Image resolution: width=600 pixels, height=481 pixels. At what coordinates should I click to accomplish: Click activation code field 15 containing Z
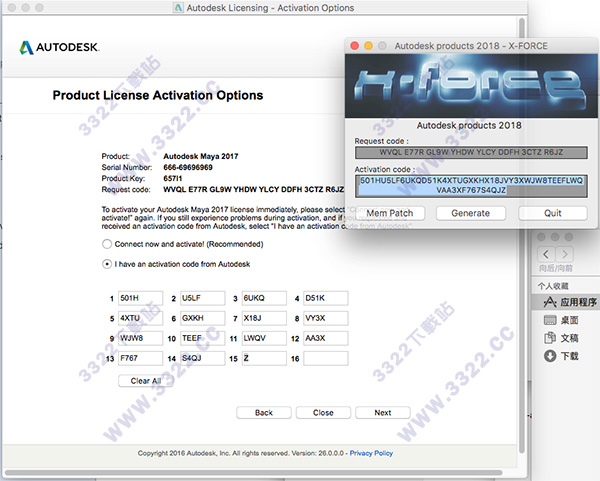tap(264, 358)
